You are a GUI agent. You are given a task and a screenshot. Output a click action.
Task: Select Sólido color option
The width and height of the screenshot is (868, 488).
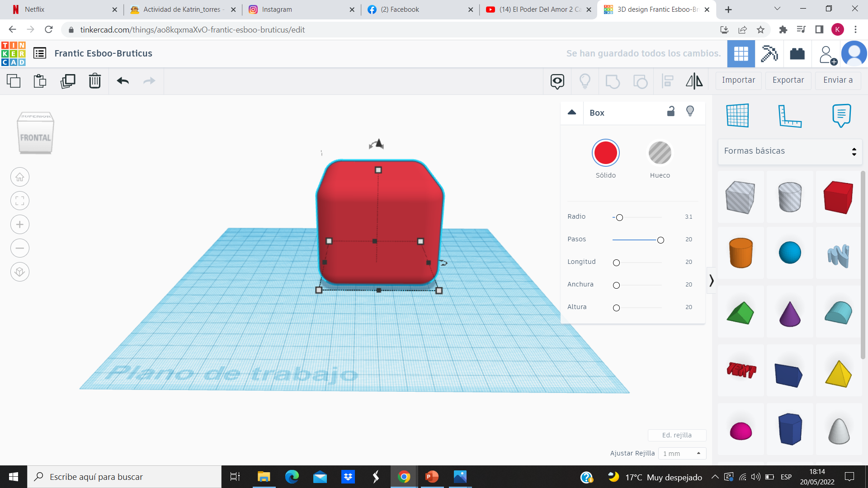pos(605,153)
